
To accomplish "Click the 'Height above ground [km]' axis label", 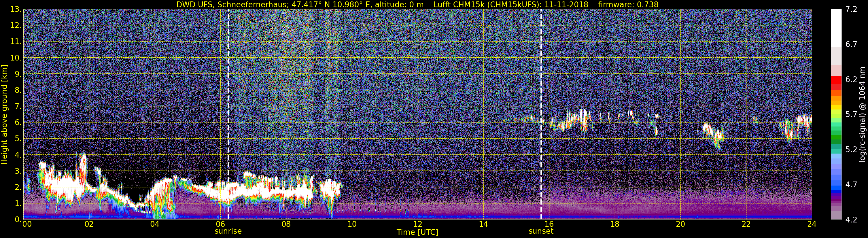I will (4, 115).
